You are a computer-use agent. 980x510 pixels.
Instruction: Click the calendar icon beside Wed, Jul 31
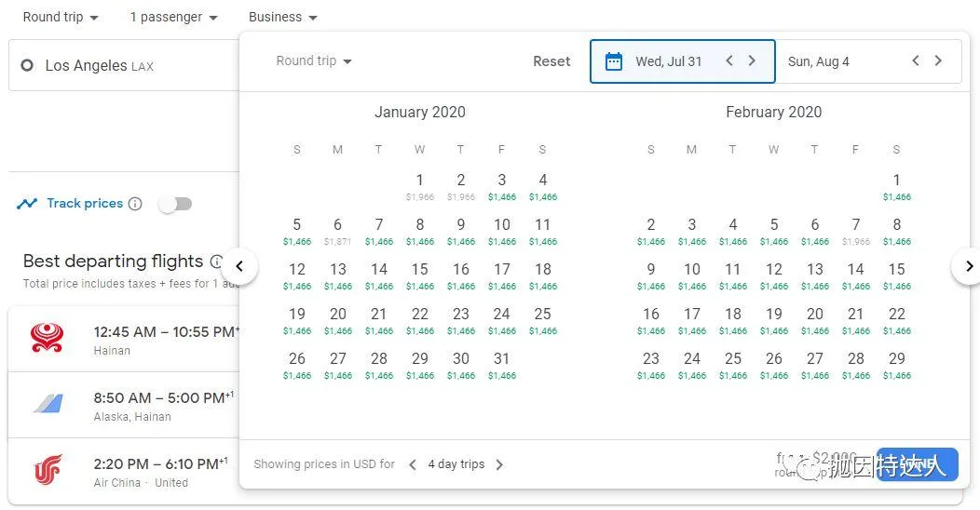click(x=613, y=61)
